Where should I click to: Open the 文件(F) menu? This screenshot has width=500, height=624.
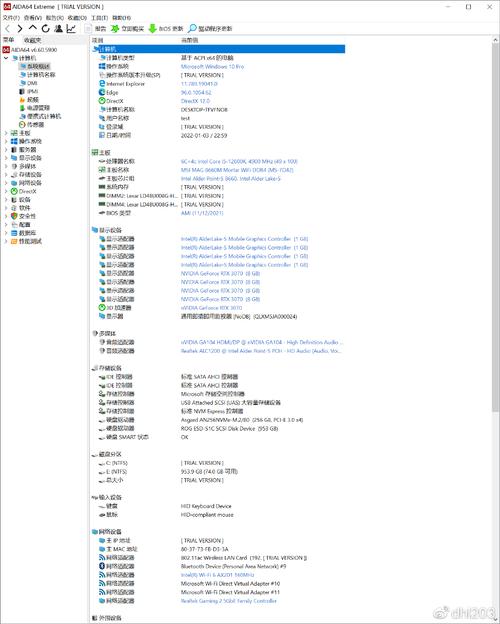point(11,18)
